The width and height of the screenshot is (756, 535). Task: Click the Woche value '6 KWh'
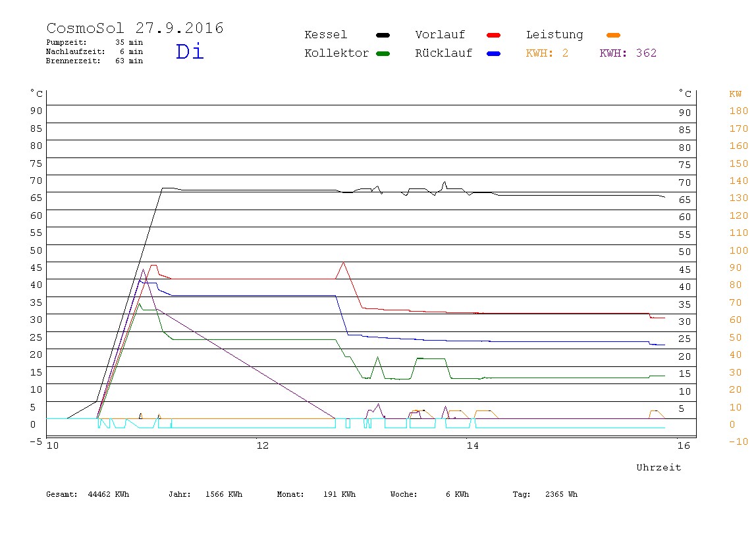[x=458, y=494]
